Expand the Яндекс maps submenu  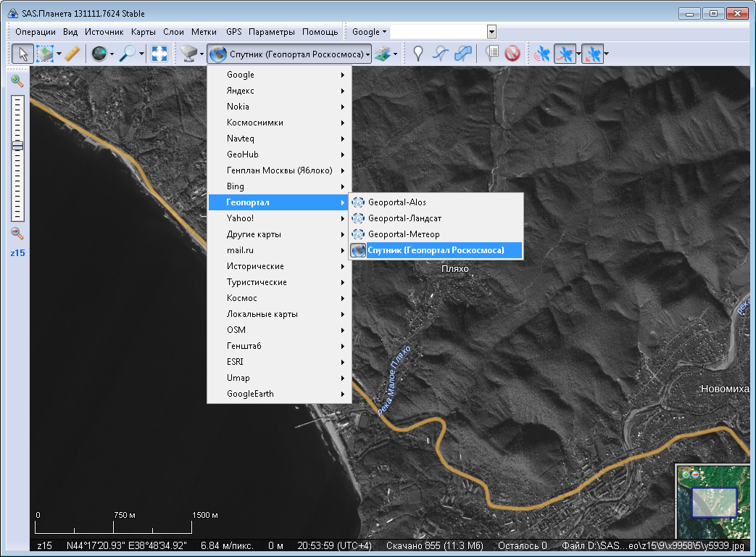point(280,91)
